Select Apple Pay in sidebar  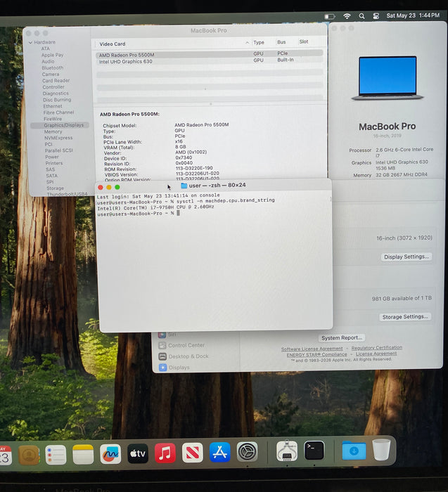[53, 55]
